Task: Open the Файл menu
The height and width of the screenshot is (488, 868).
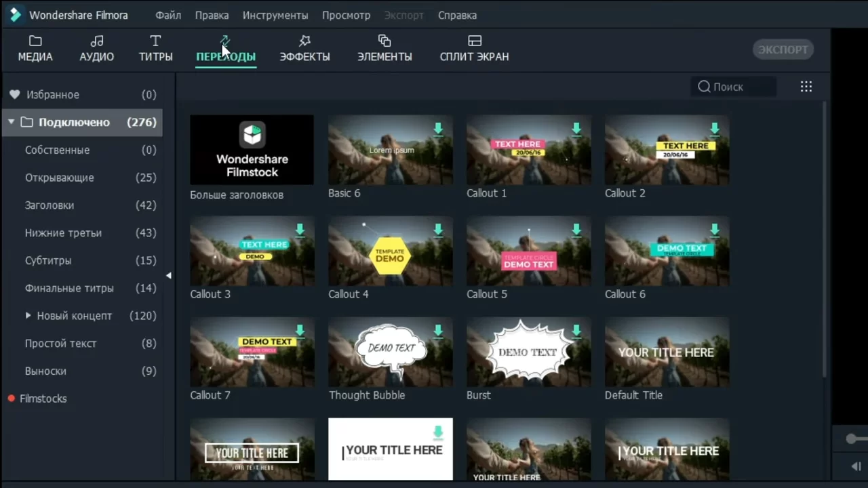Action: coord(168,15)
